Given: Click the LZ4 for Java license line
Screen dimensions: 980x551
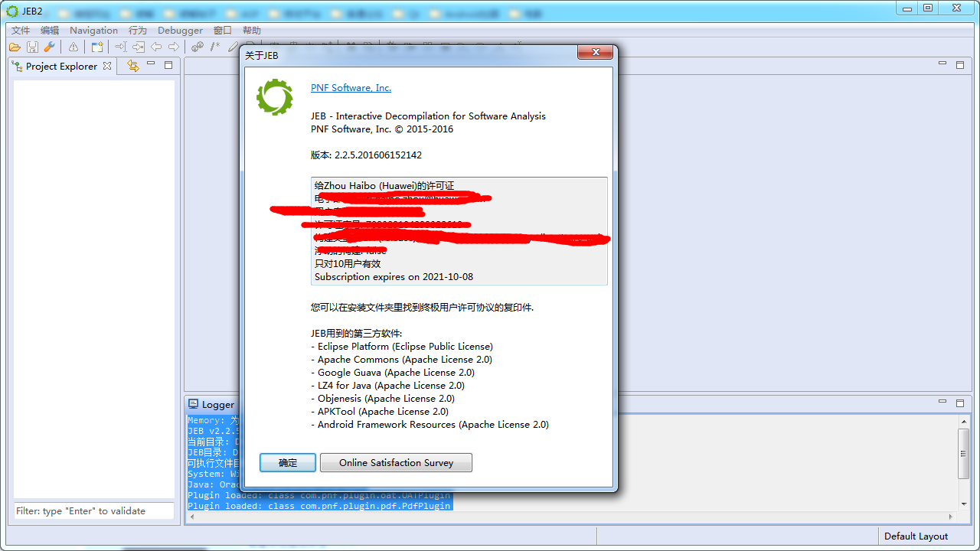Looking at the screenshot, I should click(x=387, y=386).
